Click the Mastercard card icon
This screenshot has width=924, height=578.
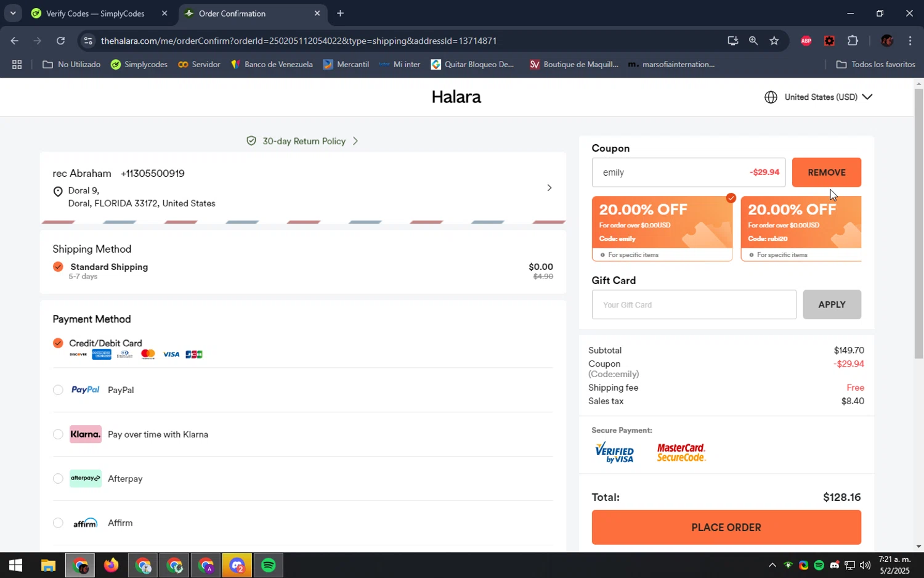click(x=148, y=354)
